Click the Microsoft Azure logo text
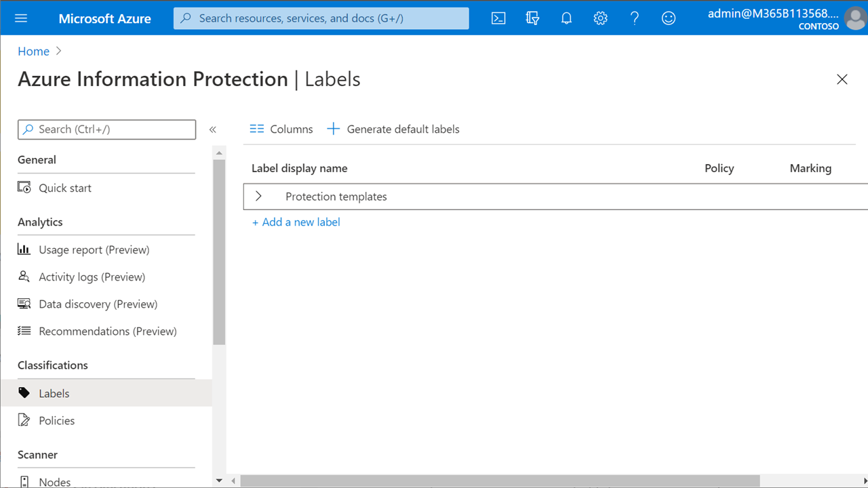 coord(105,18)
